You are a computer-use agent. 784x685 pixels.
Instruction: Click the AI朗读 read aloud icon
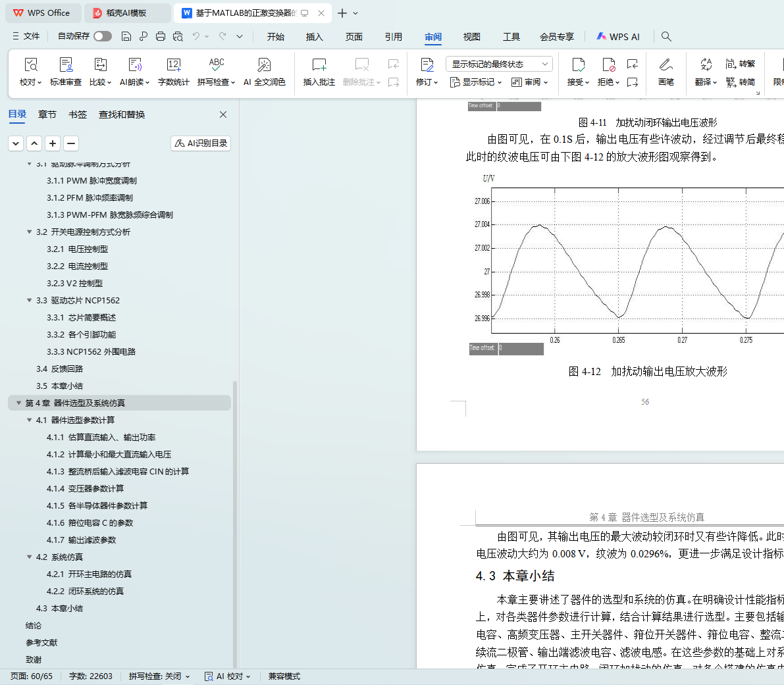134,65
